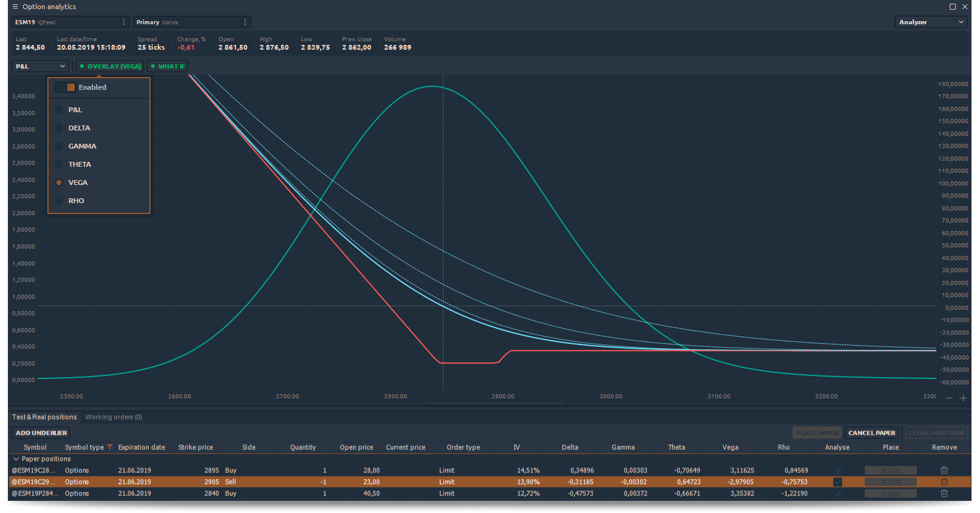980x513 pixels.
Task: Sort by Open price column header
Action: pos(356,448)
